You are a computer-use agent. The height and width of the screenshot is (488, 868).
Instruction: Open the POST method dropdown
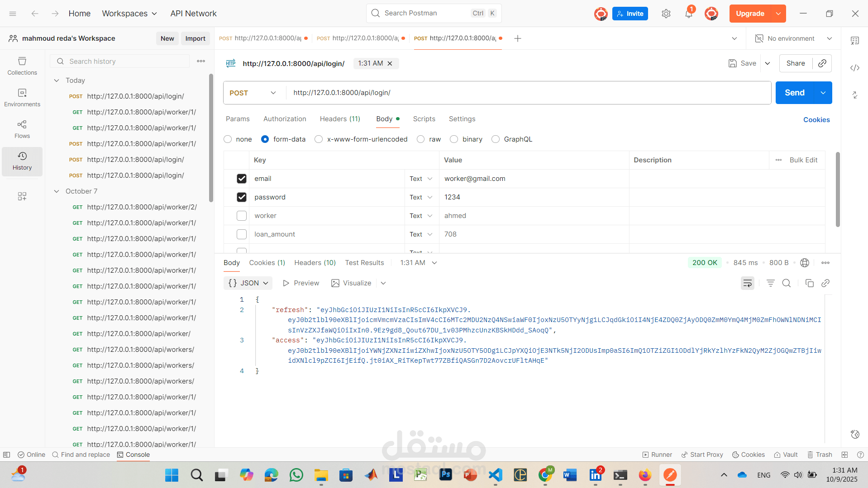click(253, 93)
